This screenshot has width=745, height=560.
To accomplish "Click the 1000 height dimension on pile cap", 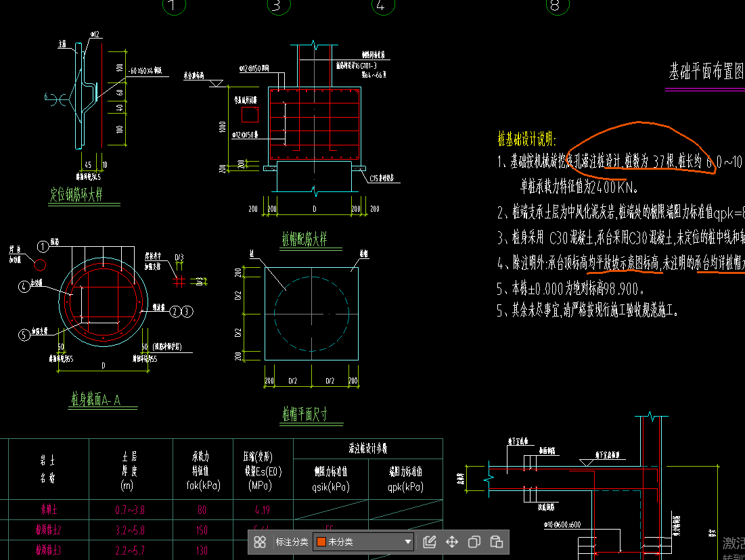I will pos(223,127).
